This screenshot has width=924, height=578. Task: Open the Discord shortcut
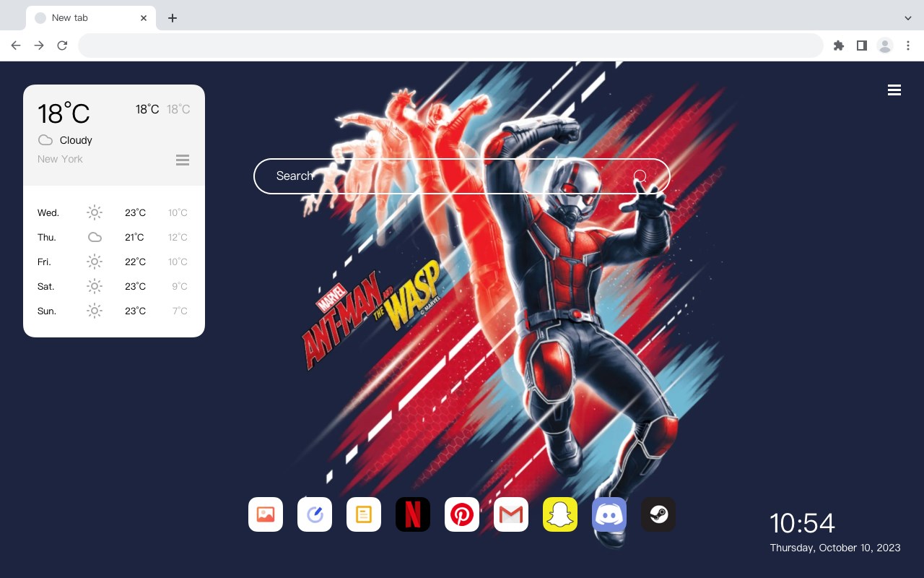pos(609,514)
